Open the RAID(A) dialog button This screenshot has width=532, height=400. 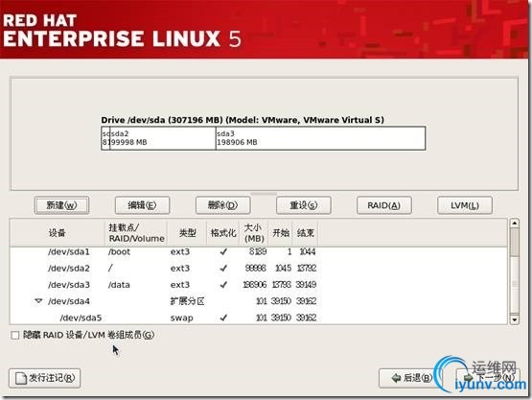[x=384, y=205]
